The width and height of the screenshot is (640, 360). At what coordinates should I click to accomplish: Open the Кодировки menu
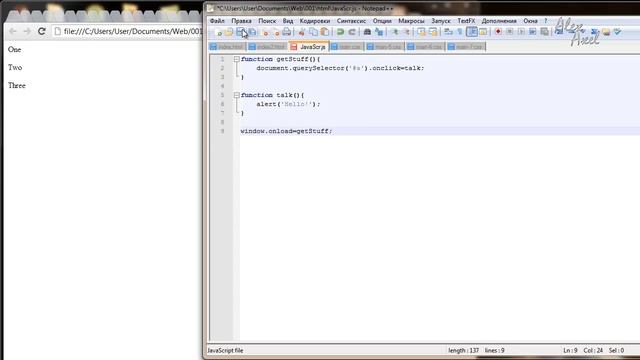point(315,21)
